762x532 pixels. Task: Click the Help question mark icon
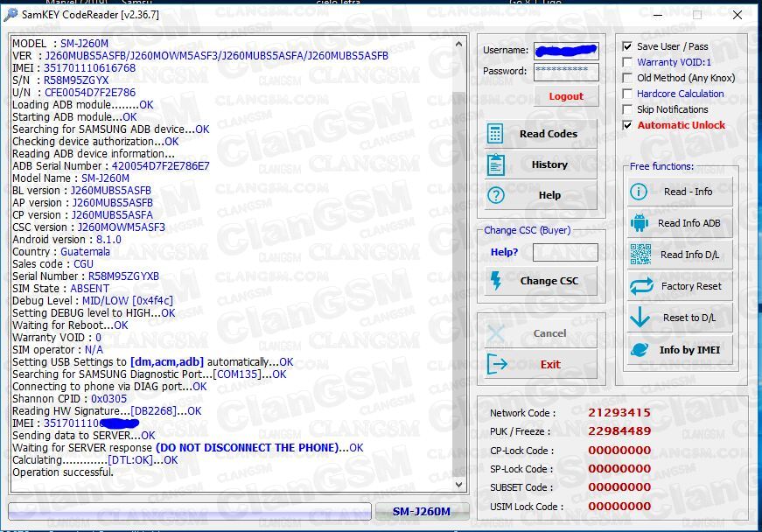point(496,195)
